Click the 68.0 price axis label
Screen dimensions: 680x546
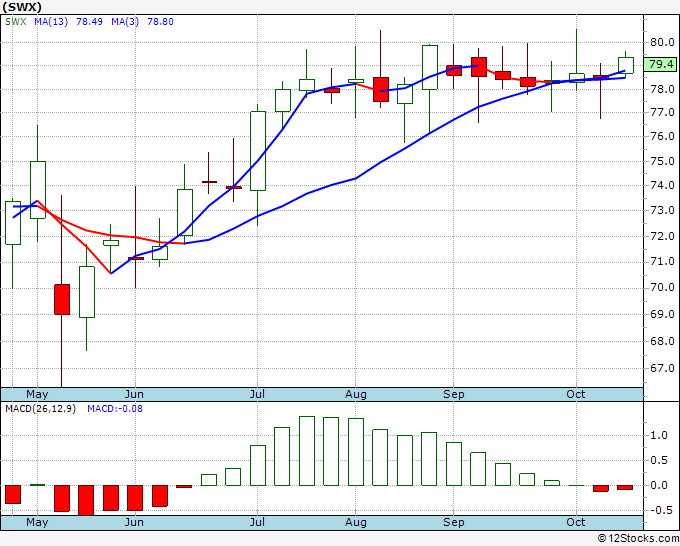coord(662,341)
